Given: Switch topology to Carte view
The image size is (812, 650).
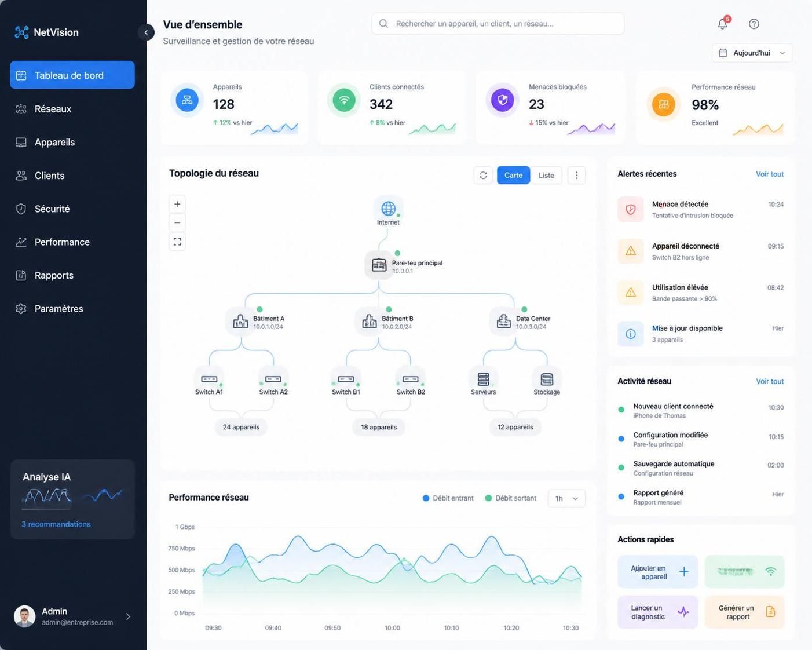Looking at the screenshot, I should pos(513,175).
